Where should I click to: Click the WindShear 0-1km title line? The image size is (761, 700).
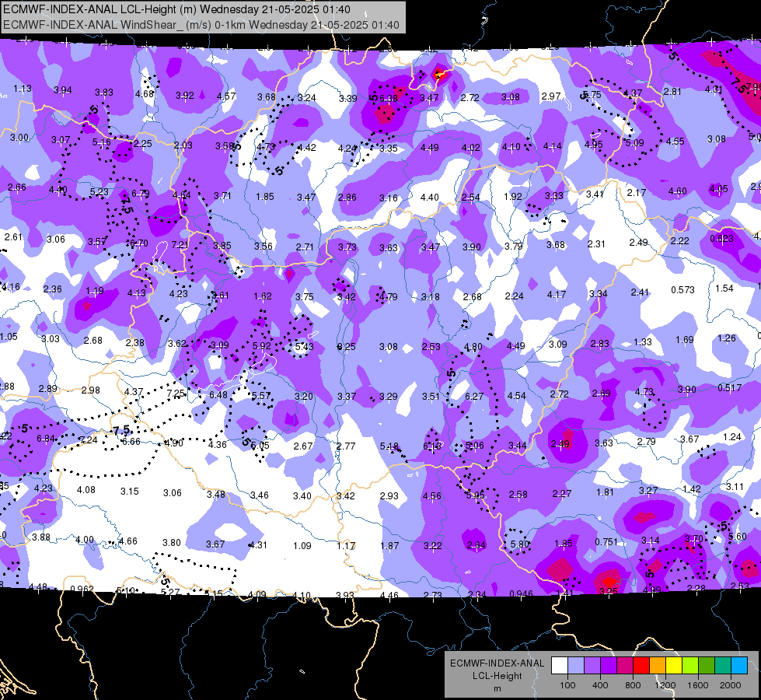coord(201,25)
